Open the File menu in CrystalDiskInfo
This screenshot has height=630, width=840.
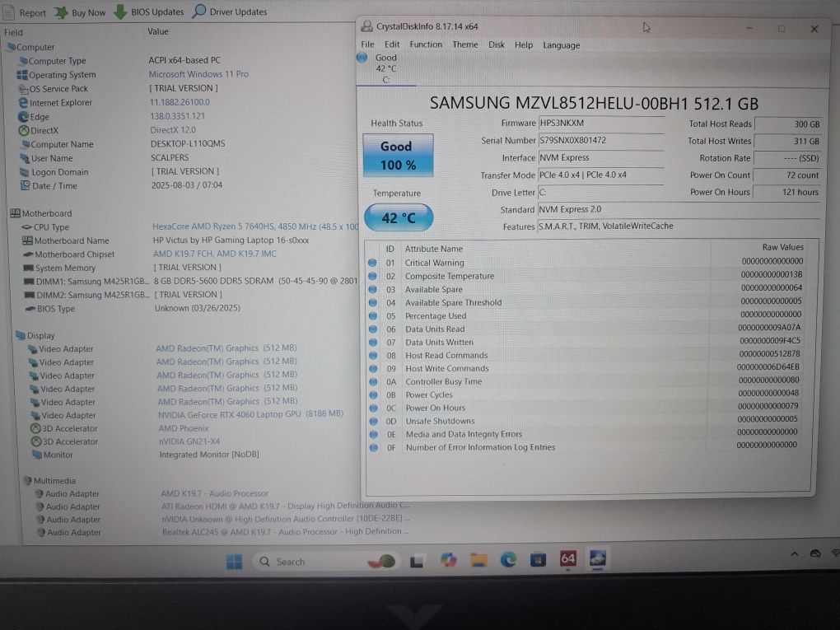point(367,44)
